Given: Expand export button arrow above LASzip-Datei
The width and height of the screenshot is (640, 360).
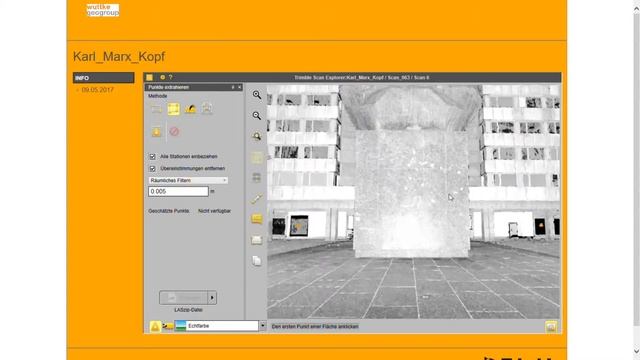Looking at the screenshot, I should (x=212, y=298).
